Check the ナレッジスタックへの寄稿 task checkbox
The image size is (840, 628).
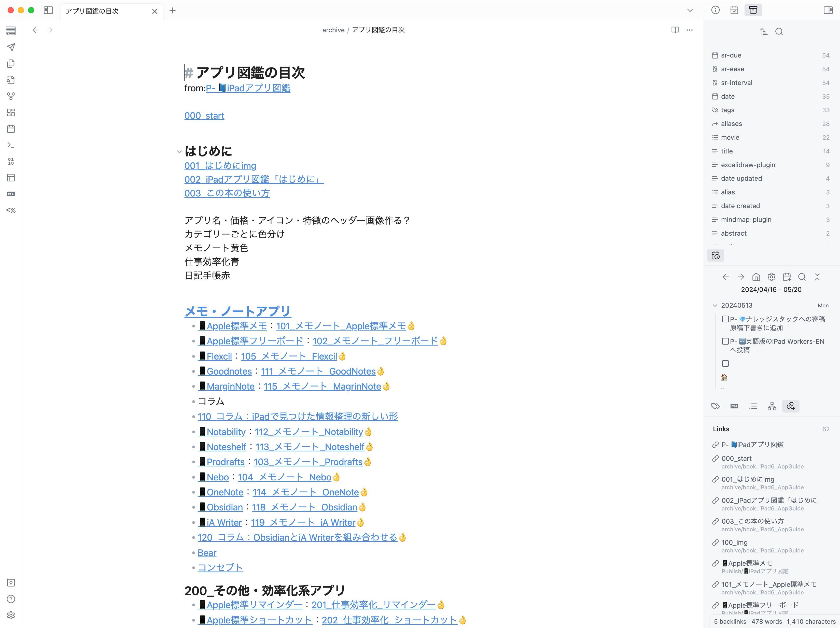(x=725, y=319)
